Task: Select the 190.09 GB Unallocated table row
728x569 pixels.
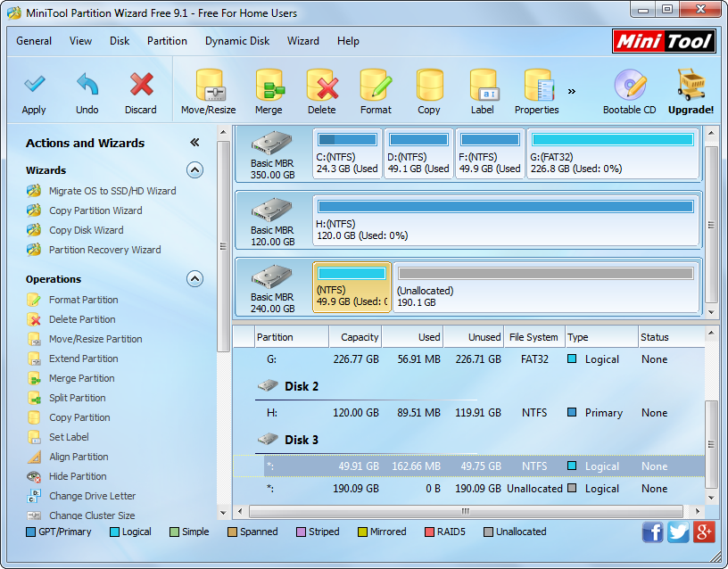Action: pos(469,489)
